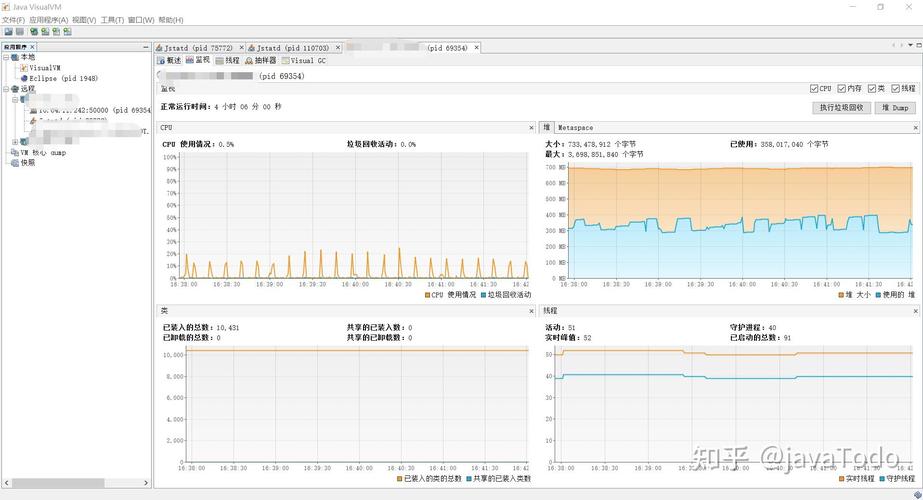This screenshot has height=500, width=923.
Task: Maximize the editor window area icon
Action: (x=918, y=45)
